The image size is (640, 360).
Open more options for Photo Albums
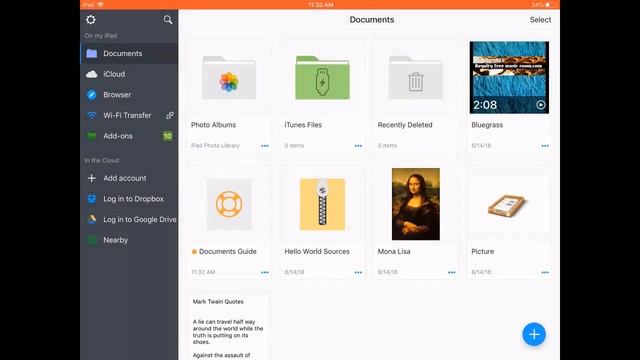[265, 146]
